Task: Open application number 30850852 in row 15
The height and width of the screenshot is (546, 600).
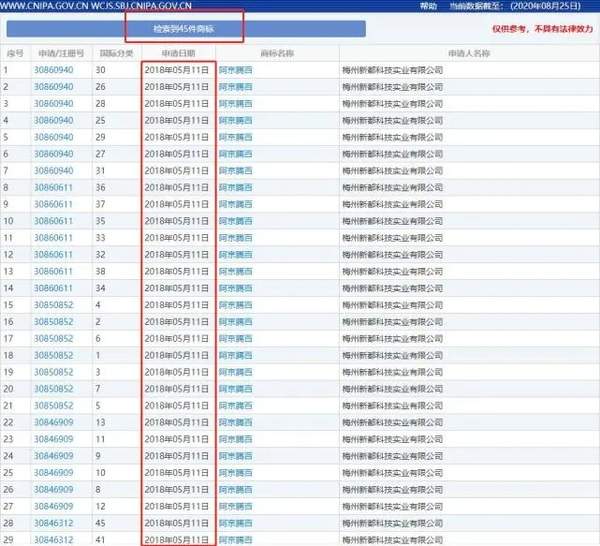Action: 54,305
